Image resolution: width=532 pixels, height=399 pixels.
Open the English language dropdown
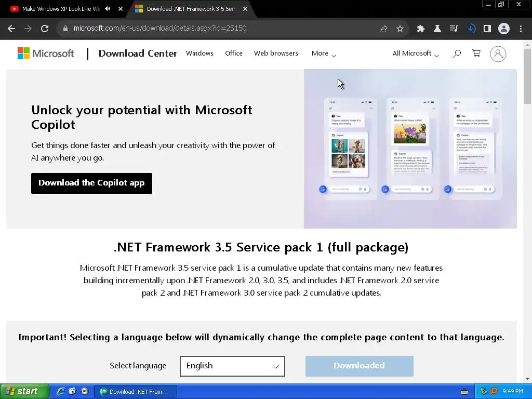point(232,366)
